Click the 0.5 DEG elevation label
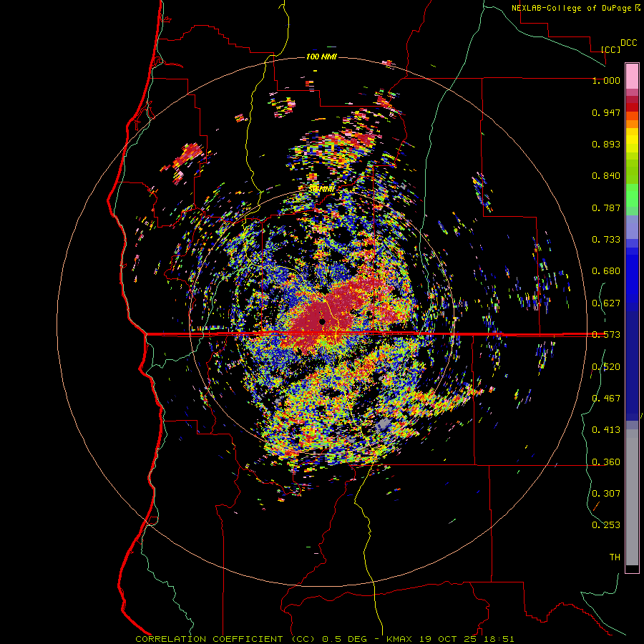Viewport: 644px width, 644px height. coord(346,639)
